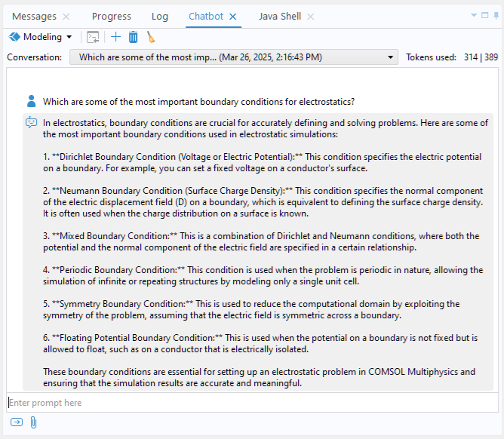Click the send prompt arrow icon

tap(17, 422)
